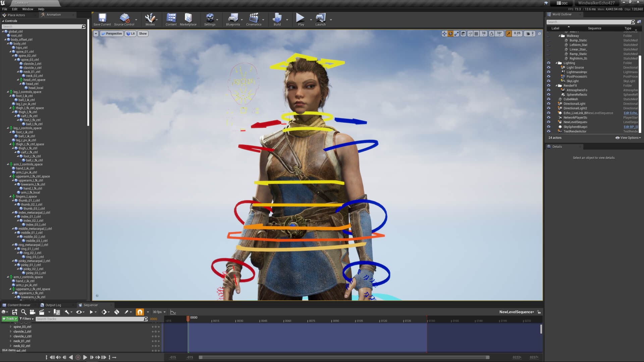Switch to the Output Log tab
The image size is (644, 362).
pos(54,305)
